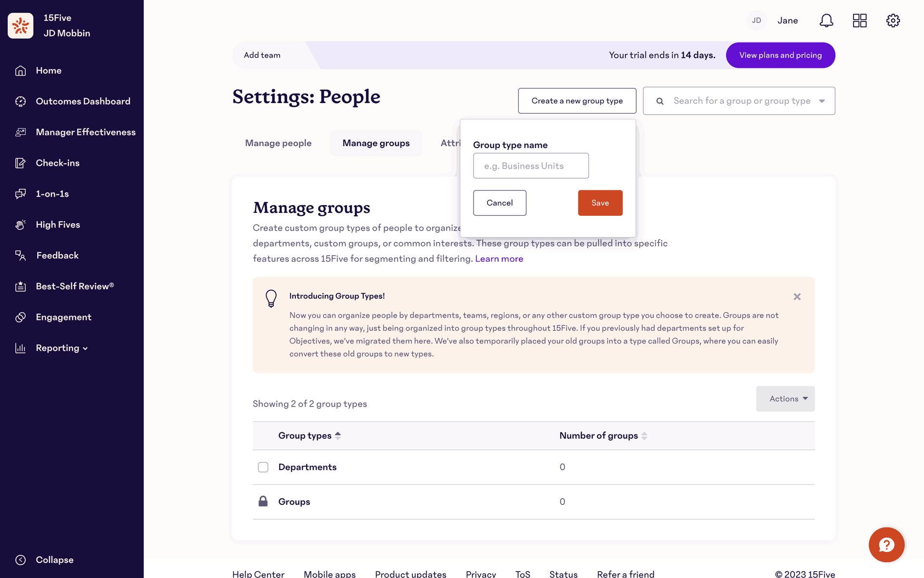Image resolution: width=924 pixels, height=578 pixels.
Task: Click the Jane username
Action: (787, 21)
